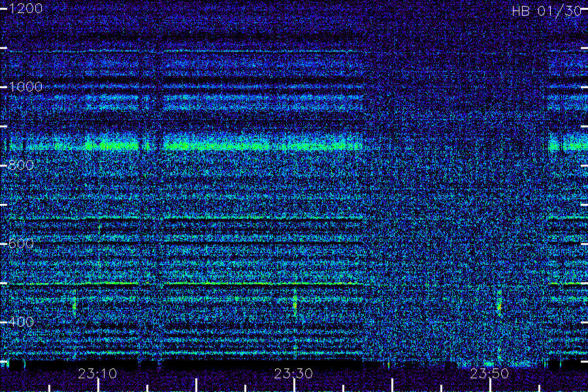
Task: Click the HB 01/30 station date label
Action: [547, 11]
